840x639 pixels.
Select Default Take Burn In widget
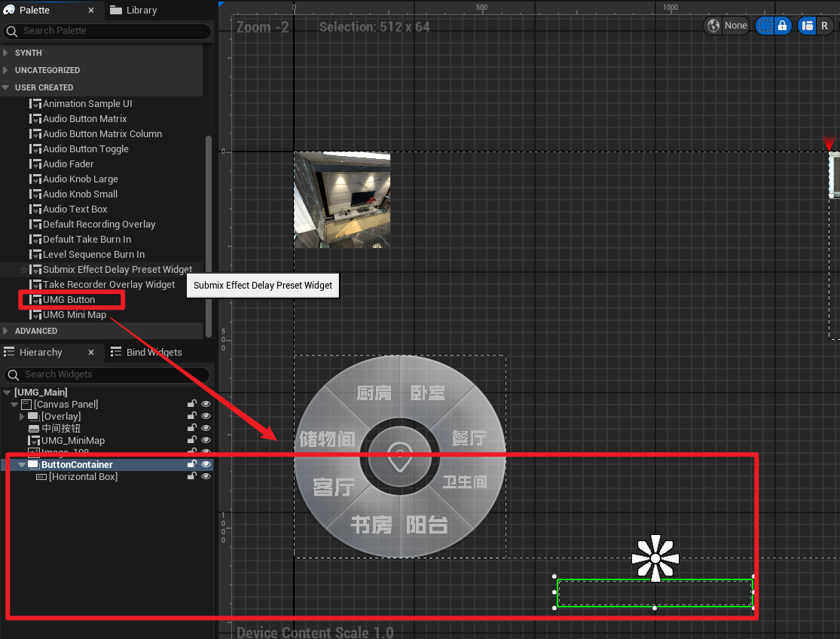pos(87,239)
